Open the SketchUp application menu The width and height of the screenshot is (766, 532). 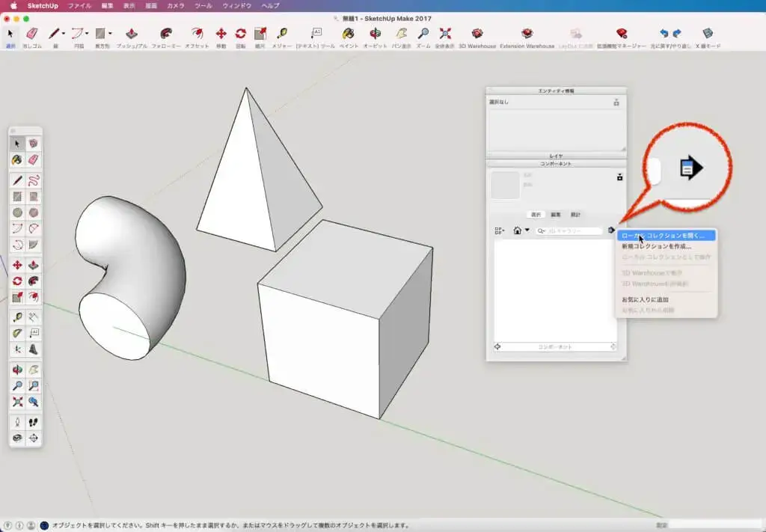(x=43, y=6)
